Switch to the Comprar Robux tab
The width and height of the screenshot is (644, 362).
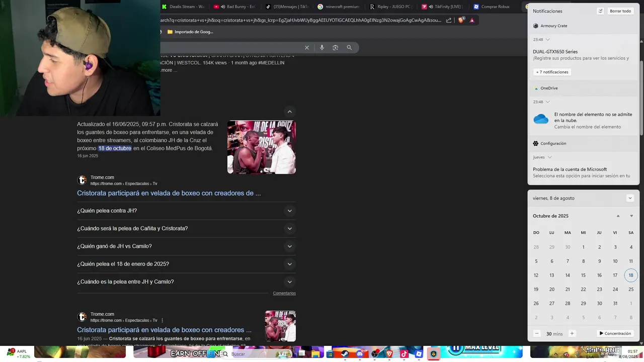click(x=495, y=7)
